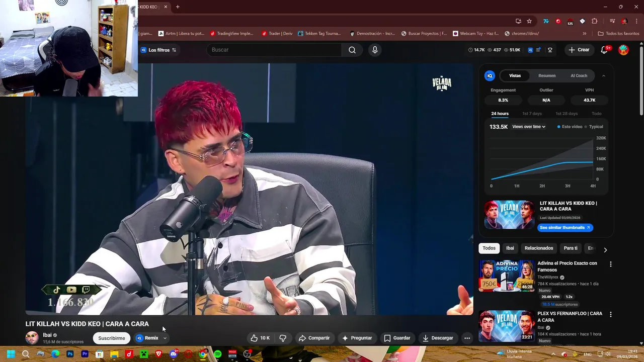Open the Chrome three-dot menu

click(635, 21)
